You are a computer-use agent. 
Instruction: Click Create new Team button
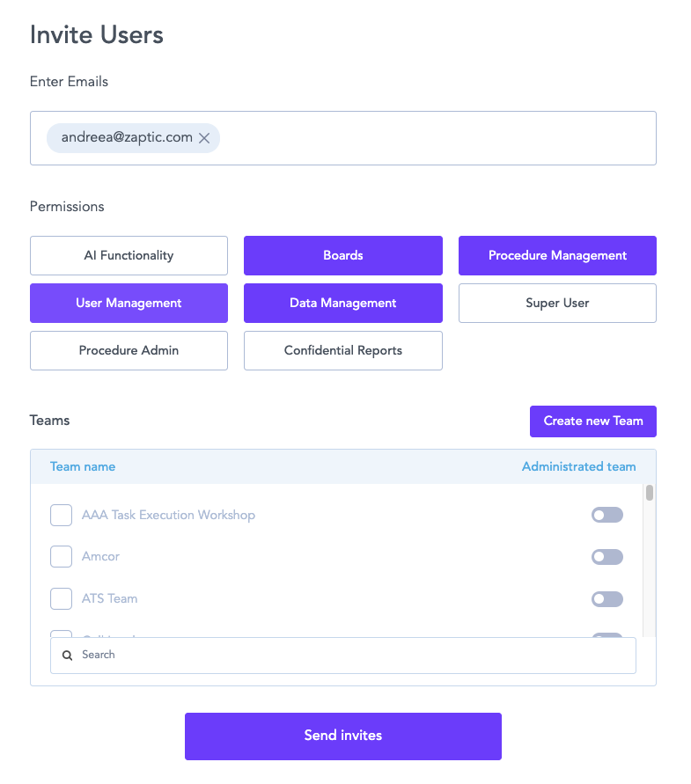(592, 421)
